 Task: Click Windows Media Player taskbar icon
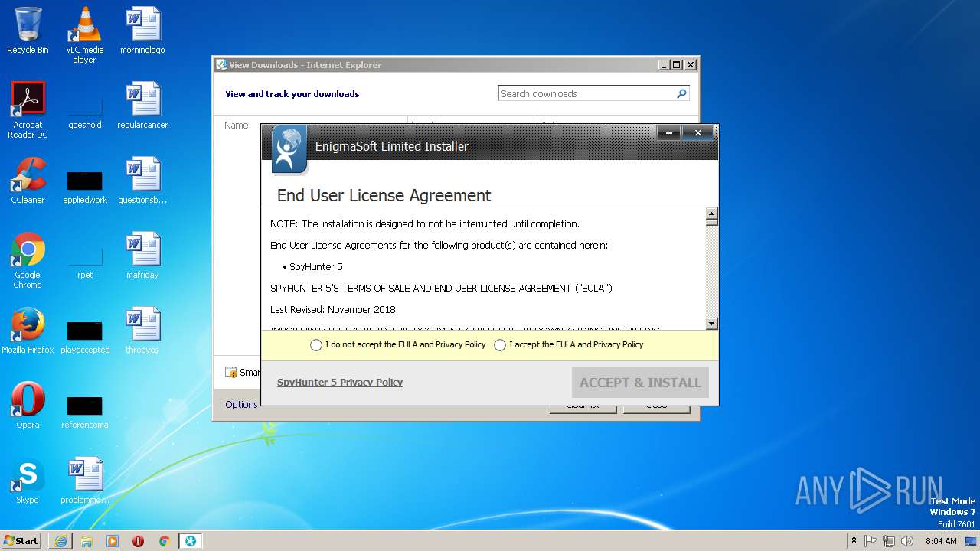(x=113, y=541)
